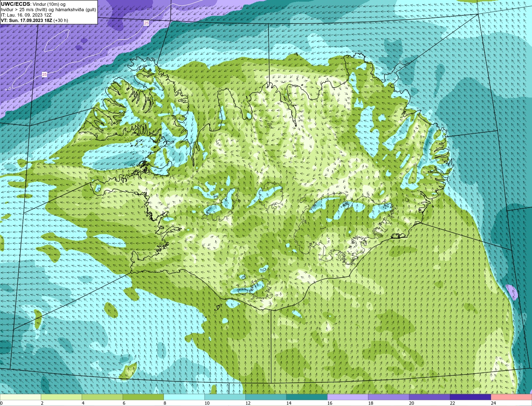Click the 8–10 m/s light cyan swatch
Viewport: 532px width, 406px height.
[x=184, y=397]
